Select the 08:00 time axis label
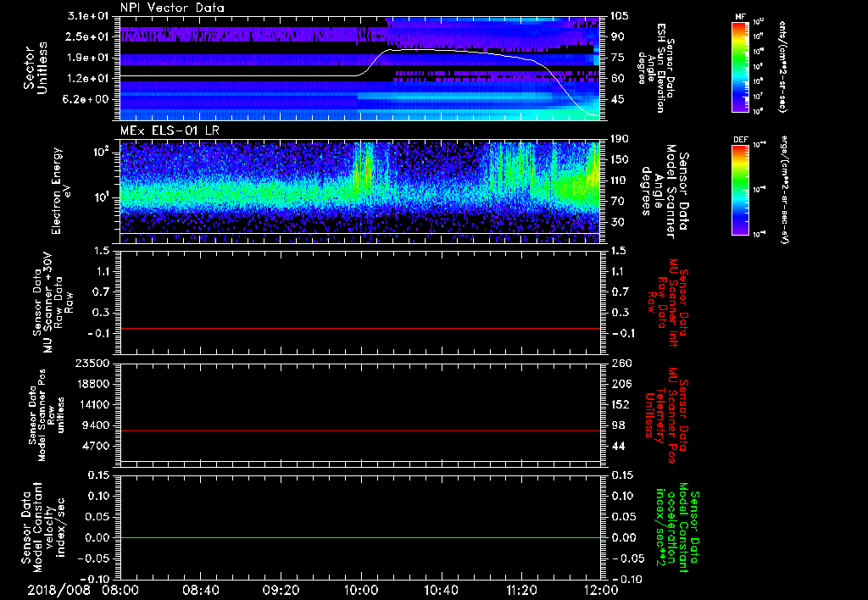 pos(120,588)
